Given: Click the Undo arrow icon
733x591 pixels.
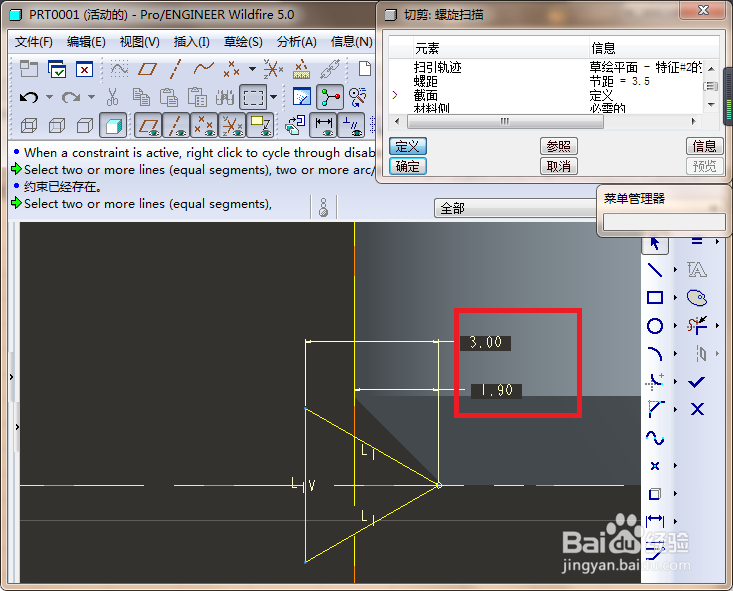Looking at the screenshot, I should click(x=29, y=97).
